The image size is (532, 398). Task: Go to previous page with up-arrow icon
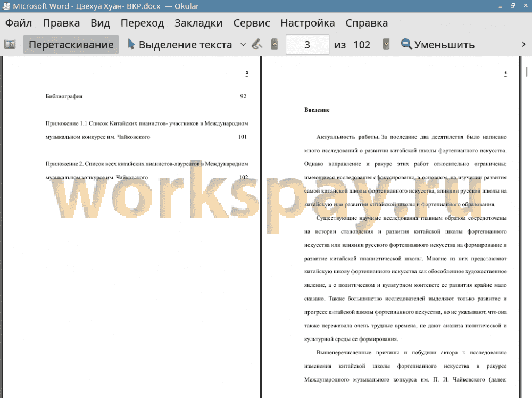click(275, 45)
